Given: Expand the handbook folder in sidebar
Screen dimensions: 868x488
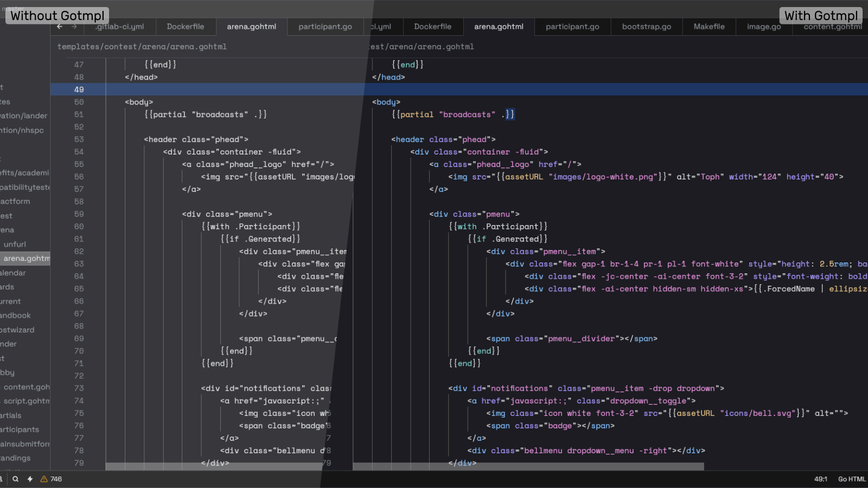Looking at the screenshot, I should click(x=16, y=316).
